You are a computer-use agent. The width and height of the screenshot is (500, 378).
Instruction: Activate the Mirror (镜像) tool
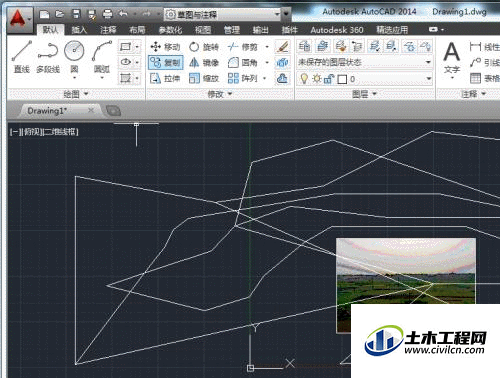[x=204, y=63]
